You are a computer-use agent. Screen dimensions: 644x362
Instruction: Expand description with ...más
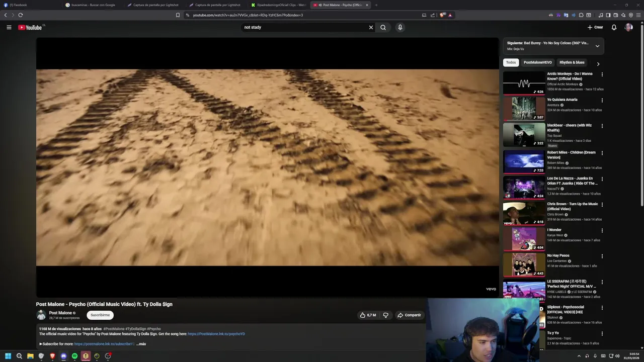141,344
